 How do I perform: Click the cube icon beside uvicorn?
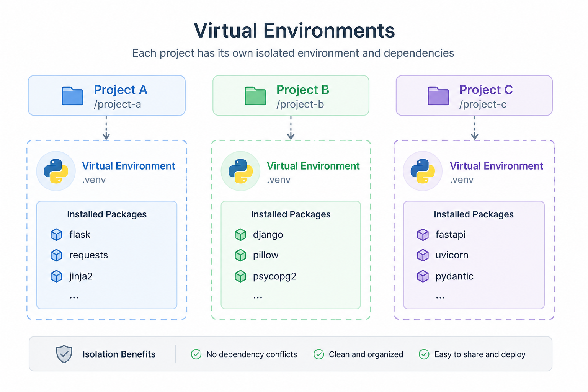423,255
